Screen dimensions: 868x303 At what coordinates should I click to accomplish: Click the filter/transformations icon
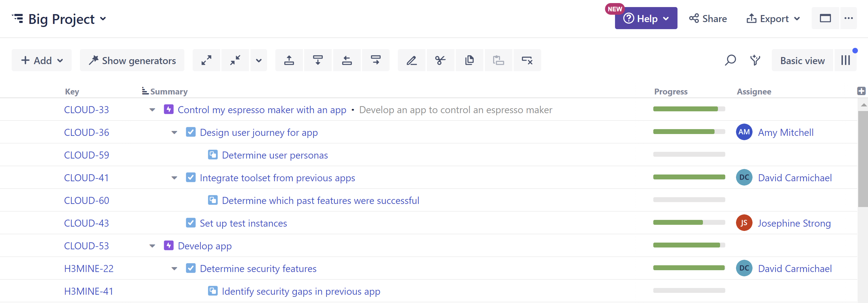[x=755, y=60]
